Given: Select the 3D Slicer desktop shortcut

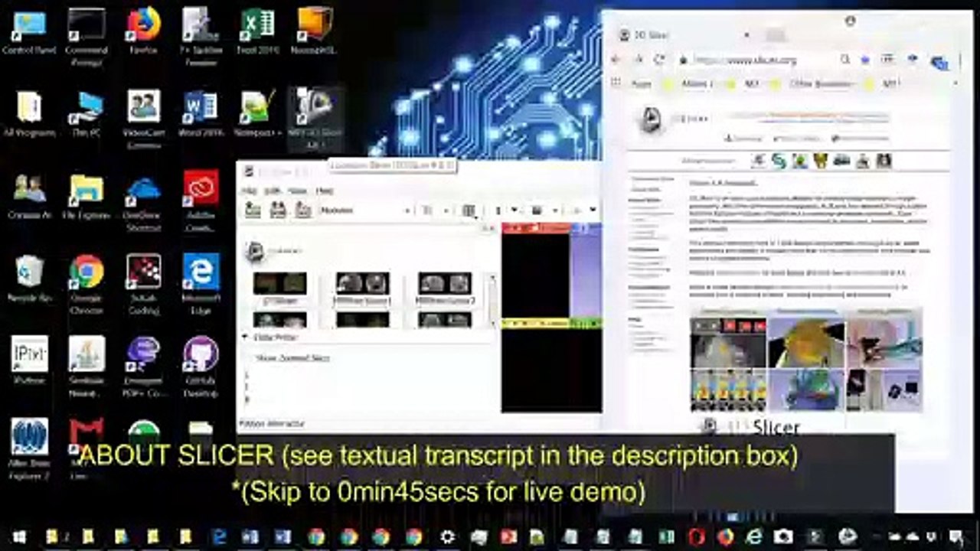Looking at the screenshot, I should pyautogui.click(x=315, y=117).
